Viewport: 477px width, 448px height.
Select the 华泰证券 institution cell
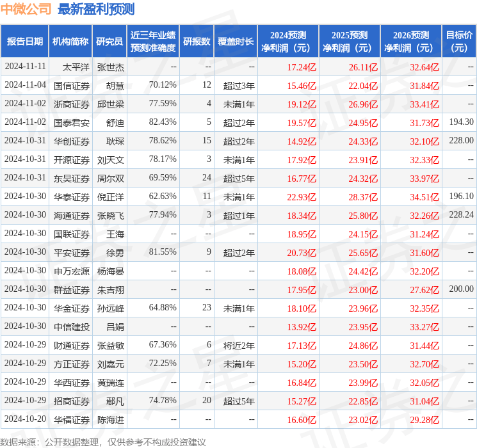tap(72, 197)
